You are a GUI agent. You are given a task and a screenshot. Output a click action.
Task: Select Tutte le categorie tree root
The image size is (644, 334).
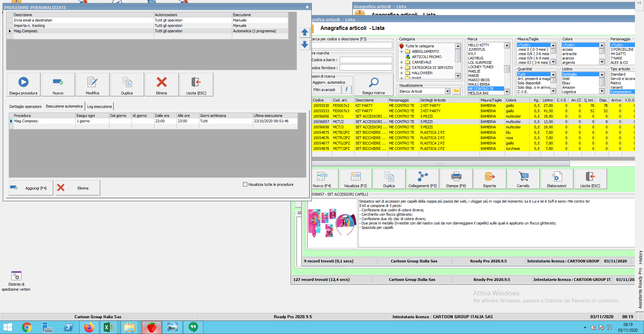pos(419,46)
